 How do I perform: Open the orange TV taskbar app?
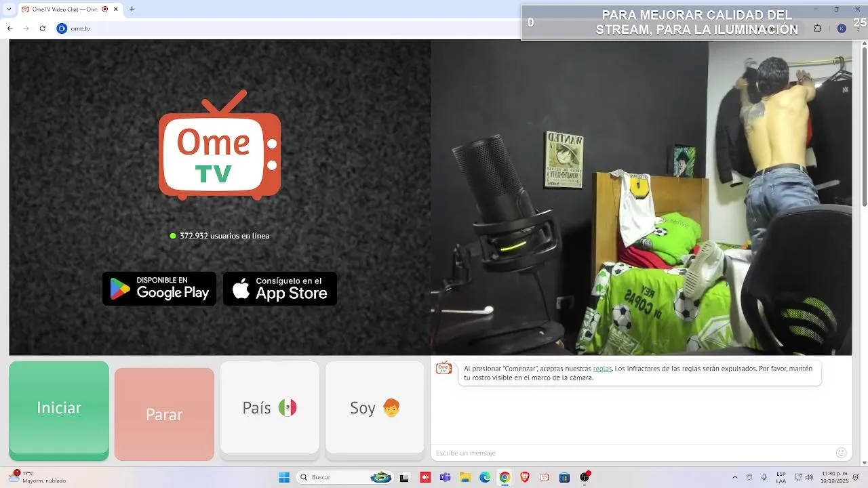pos(545,477)
